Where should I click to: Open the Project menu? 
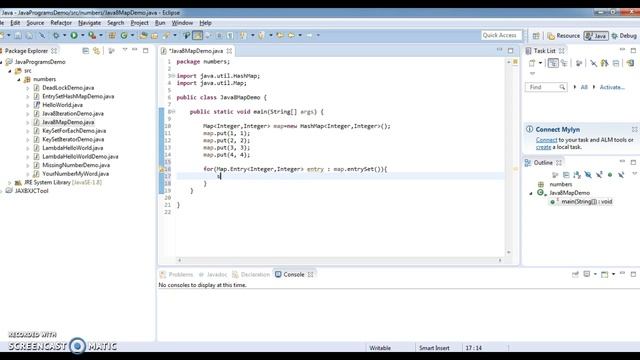pos(139,23)
